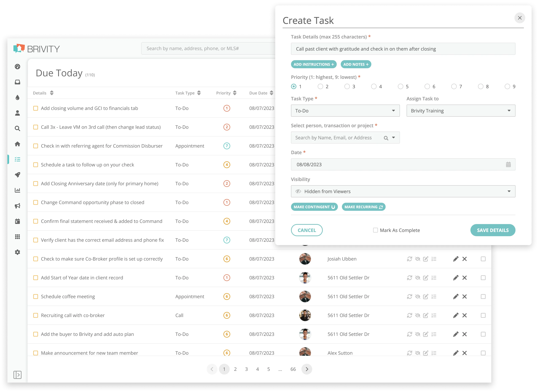Open the calendar picker in the Date field
The height and width of the screenshot is (392, 539).
click(x=508, y=164)
